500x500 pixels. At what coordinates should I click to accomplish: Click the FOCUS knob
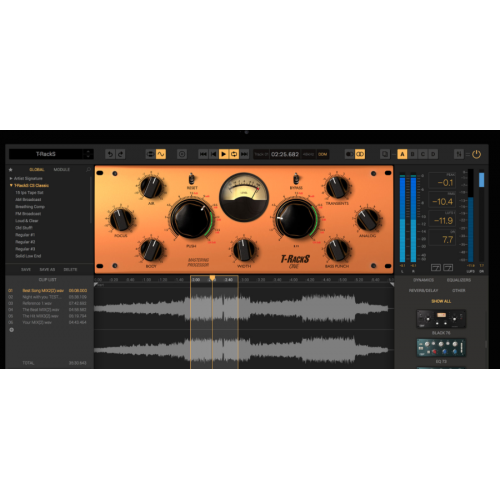pyautogui.click(x=121, y=220)
